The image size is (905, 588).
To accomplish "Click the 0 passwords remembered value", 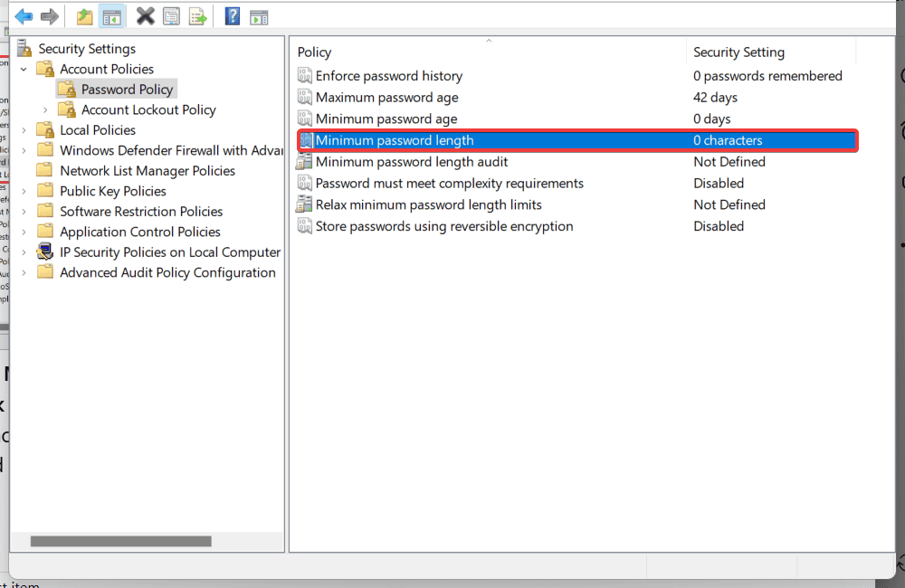I will [767, 76].
